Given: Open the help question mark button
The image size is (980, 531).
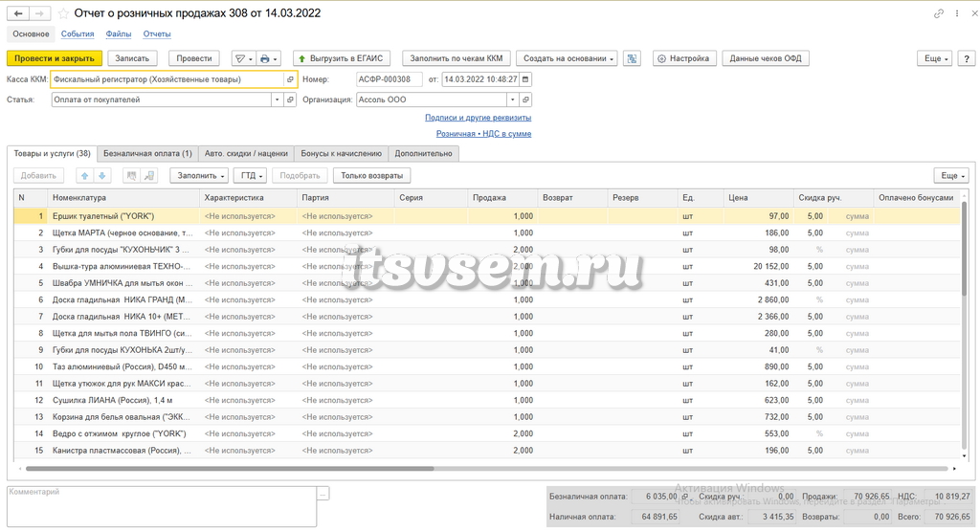Looking at the screenshot, I should [x=967, y=58].
